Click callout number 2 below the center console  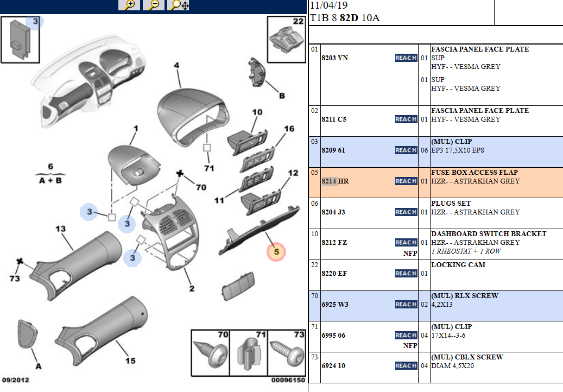(x=192, y=288)
